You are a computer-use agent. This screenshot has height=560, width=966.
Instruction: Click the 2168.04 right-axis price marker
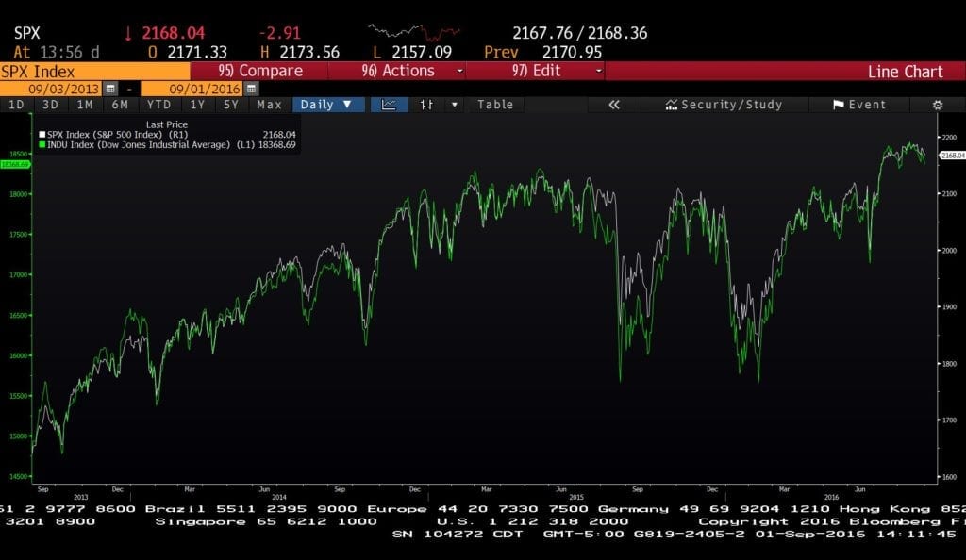953,156
